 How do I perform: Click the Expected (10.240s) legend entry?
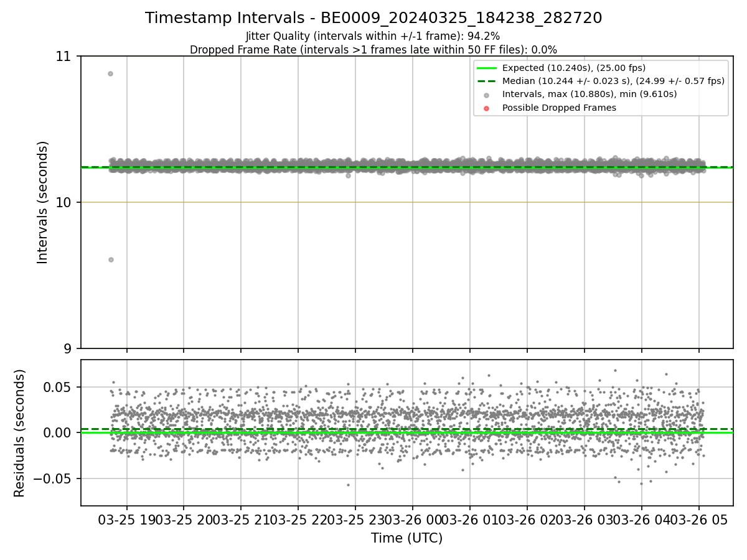[573, 68]
